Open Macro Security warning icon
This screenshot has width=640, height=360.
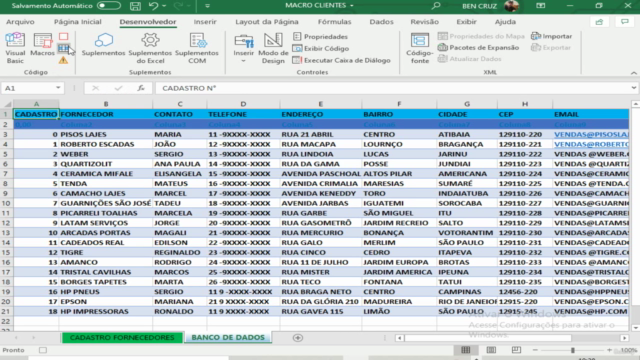(x=63, y=60)
